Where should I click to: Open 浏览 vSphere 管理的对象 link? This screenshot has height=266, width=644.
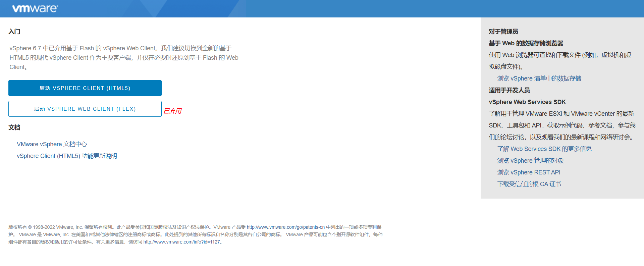point(530,161)
